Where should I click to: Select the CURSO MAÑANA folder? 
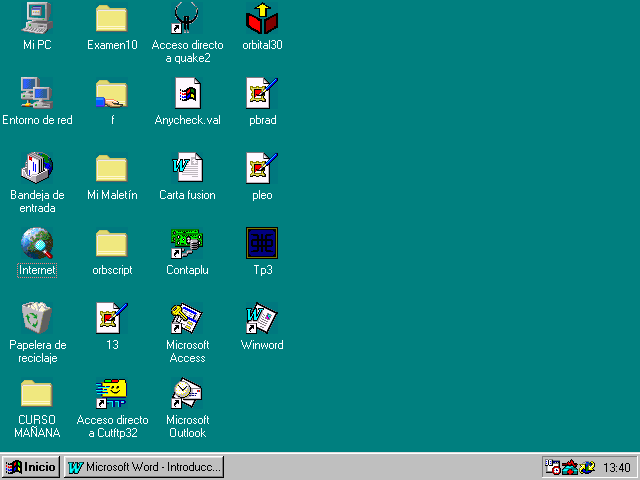(37, 393)
